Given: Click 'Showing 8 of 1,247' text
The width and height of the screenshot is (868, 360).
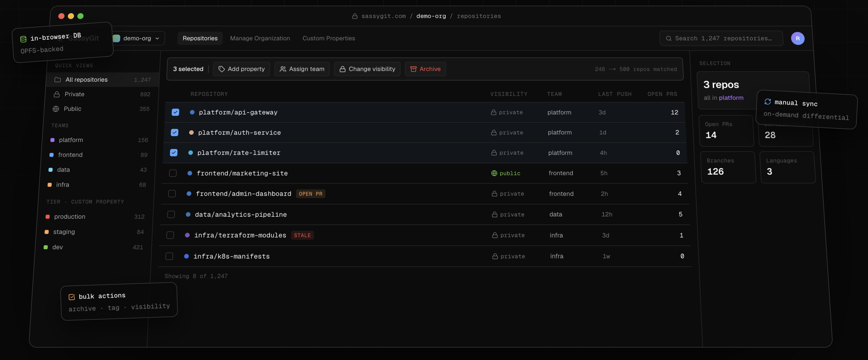Looking at the screenshot, I should point(196,277).
